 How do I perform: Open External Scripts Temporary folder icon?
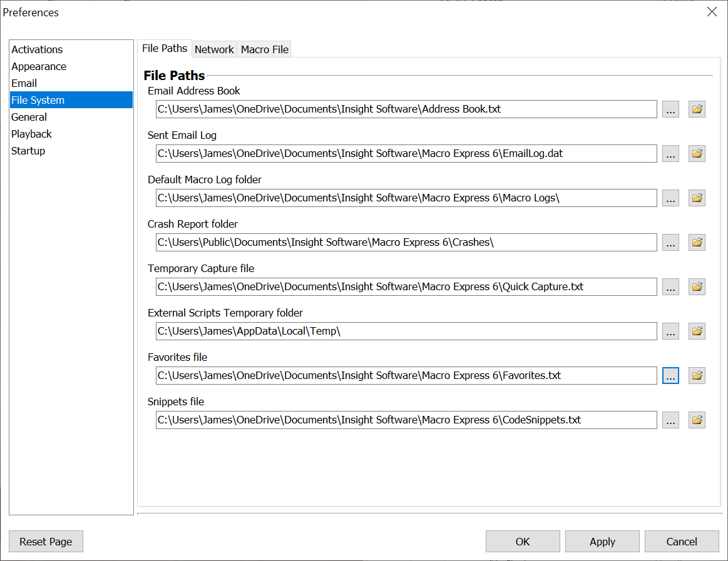pyautogui.click(x=697, y=331)
